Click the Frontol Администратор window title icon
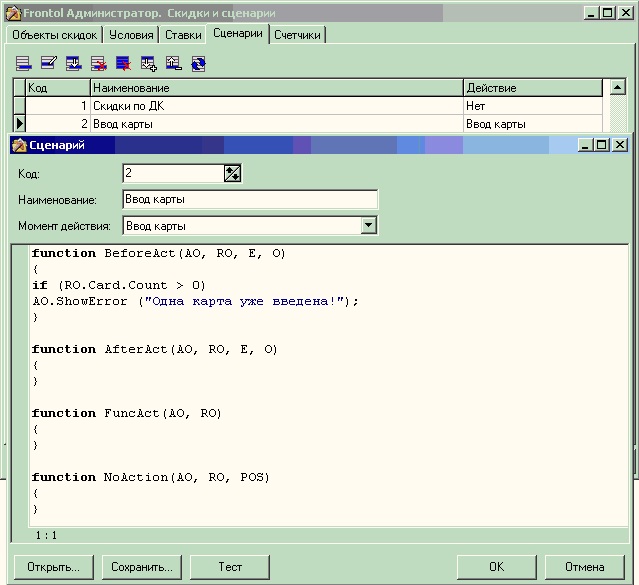 click(13, 13)
